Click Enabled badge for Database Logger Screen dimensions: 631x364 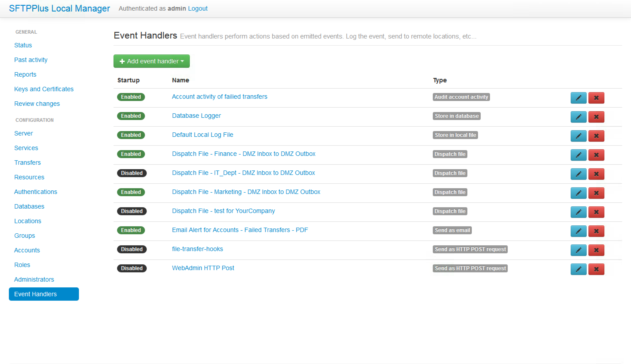pyautogui.click(x=131, y=116)
